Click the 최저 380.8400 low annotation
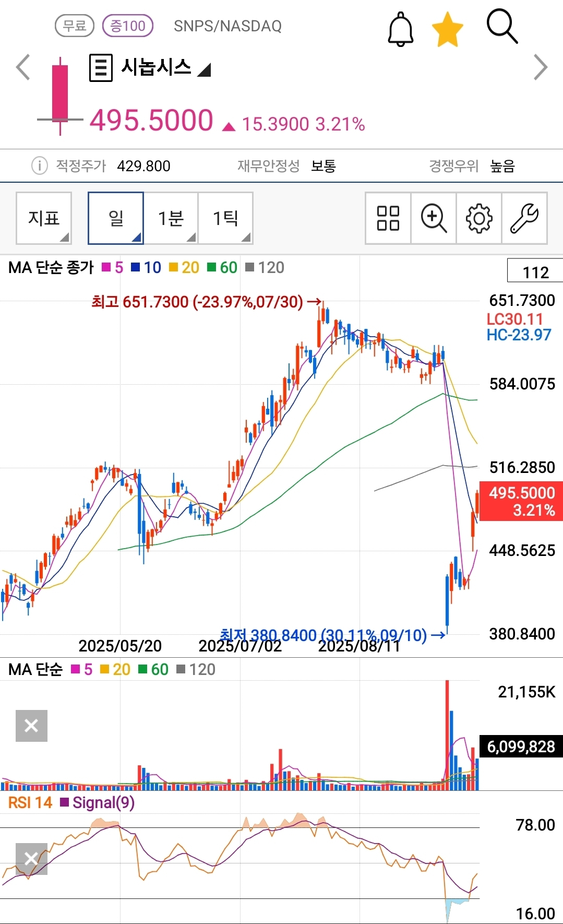This screenshot has width=563, height=924. (332, 635)
